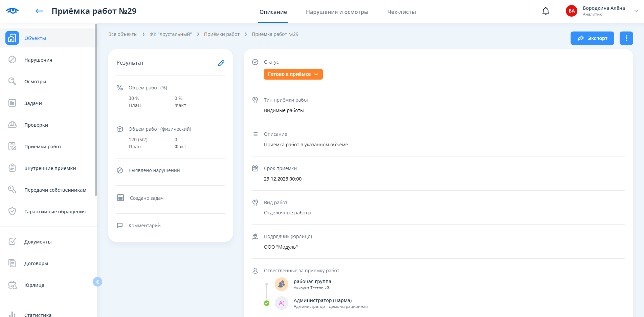
Task: Collapse the sidebar with round arrow button
Action: click(x=97, y=282)
